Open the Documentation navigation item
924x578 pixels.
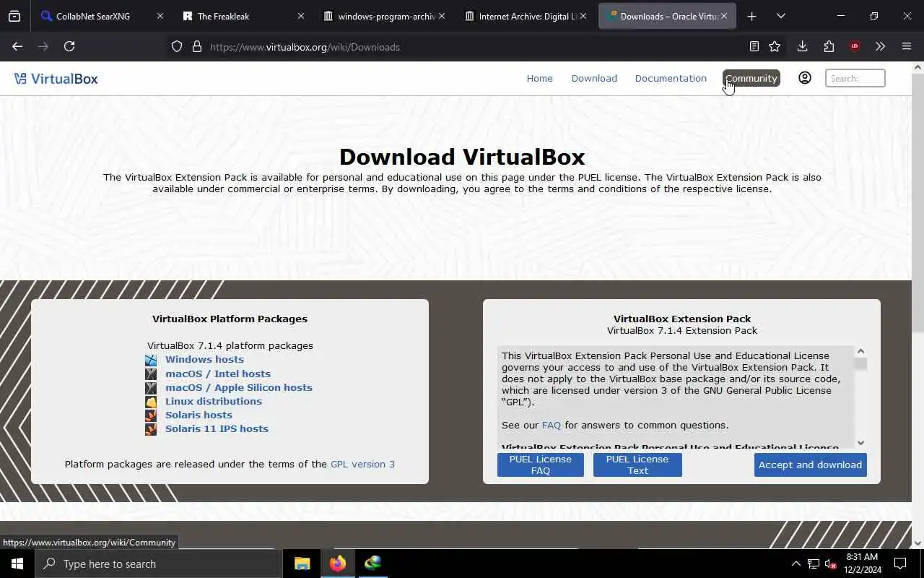(x=671, y=78)
